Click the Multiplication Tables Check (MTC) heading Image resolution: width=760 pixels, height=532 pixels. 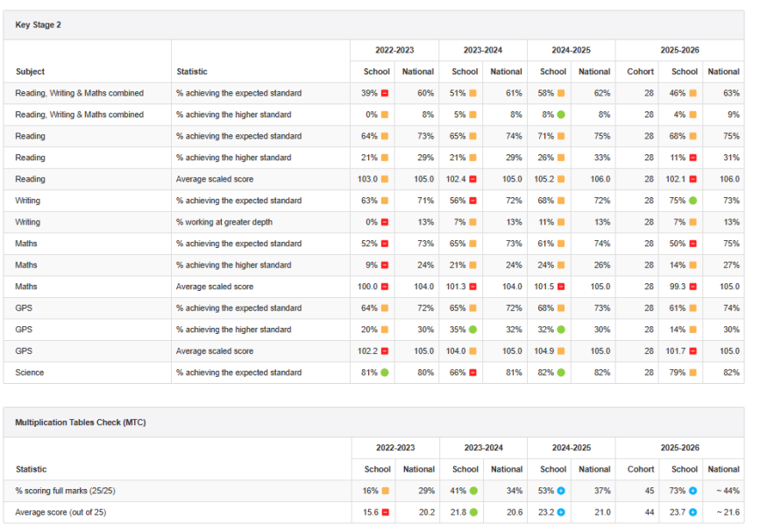pos(81,422)
